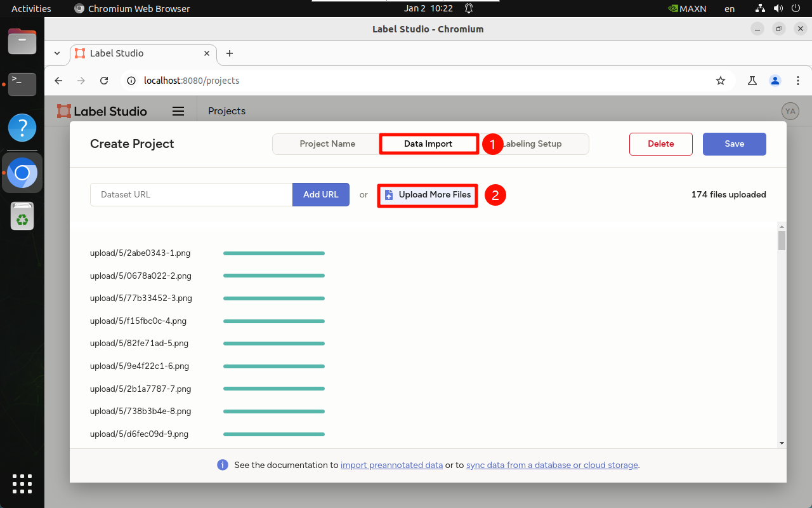The image size is (812, 508).
Task: Click the Label Studio logo
Action: (x=102, y=111)
